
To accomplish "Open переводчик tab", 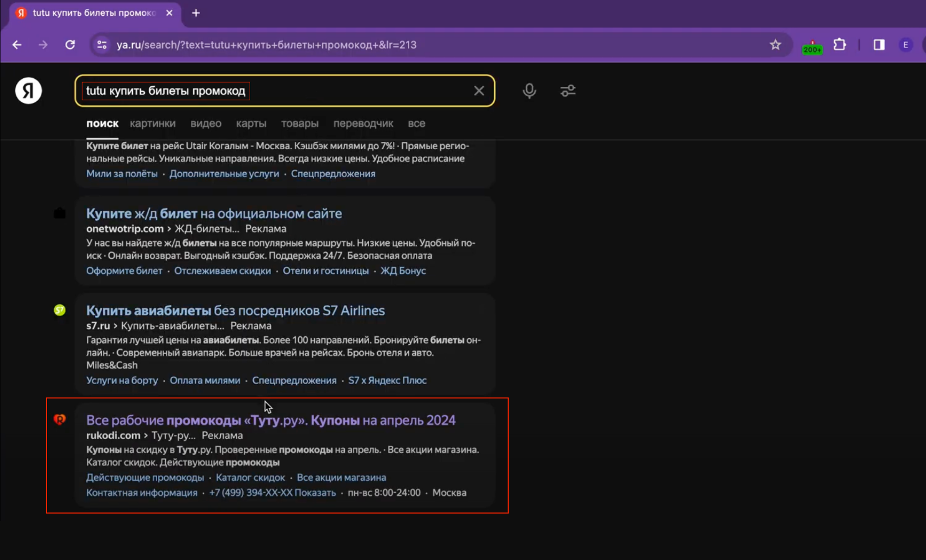I will tap(363, 124).
